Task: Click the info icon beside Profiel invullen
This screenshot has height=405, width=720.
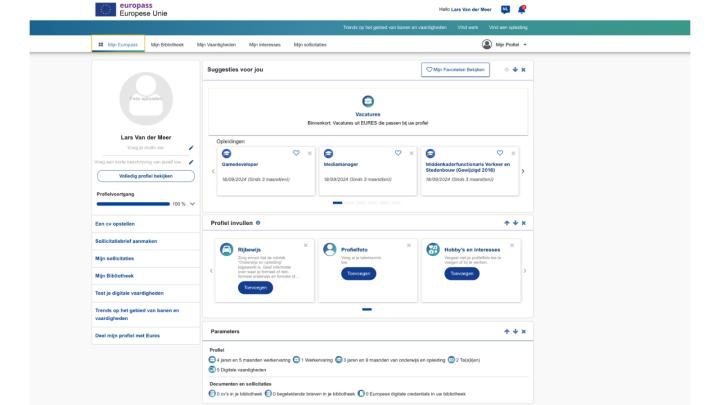Action: click(x=258, y=223)
